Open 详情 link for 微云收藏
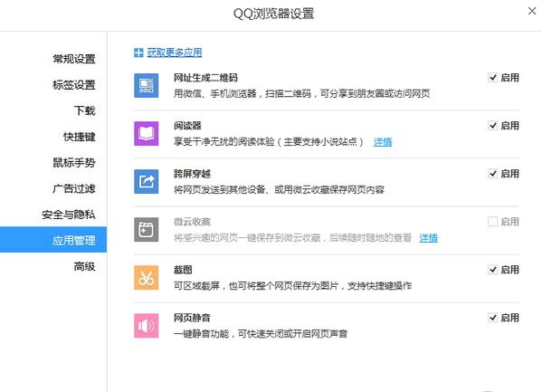The image size is (542, 392). (x=428, y=238)
